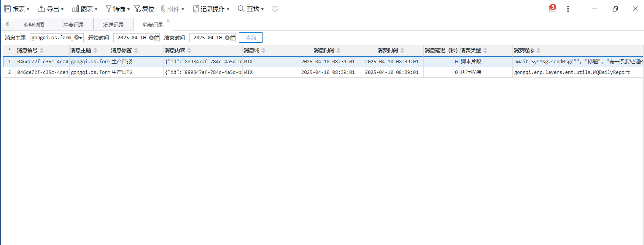Open the 筛选 filter menu
The image size is (644, 245).
click(118, 9)
